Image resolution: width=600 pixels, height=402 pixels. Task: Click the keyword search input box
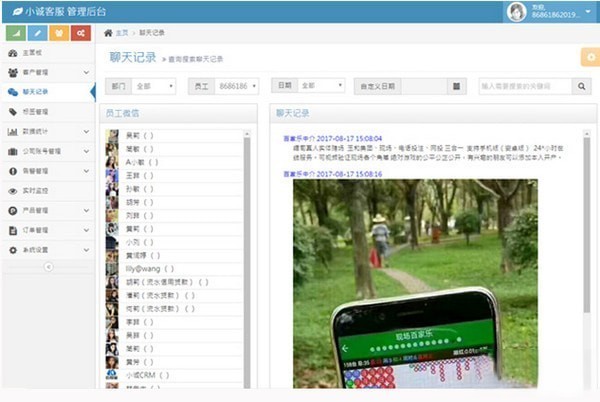click(x=525, y=86)
